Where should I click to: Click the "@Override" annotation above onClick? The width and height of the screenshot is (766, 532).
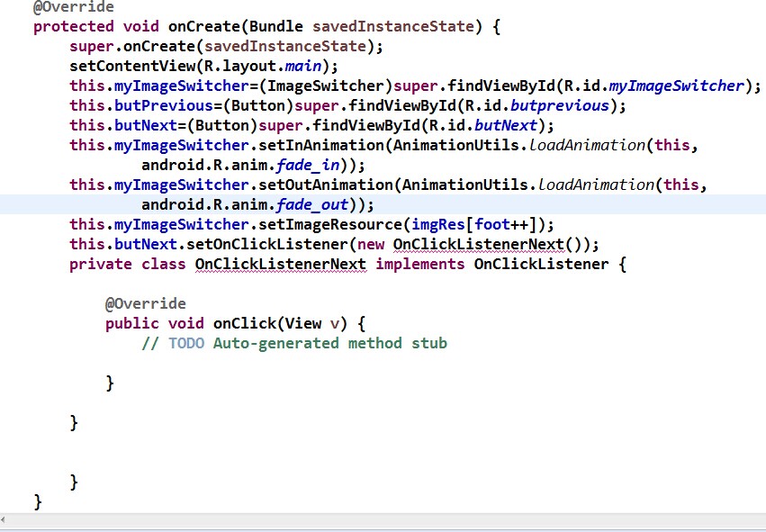pos(146,304)
